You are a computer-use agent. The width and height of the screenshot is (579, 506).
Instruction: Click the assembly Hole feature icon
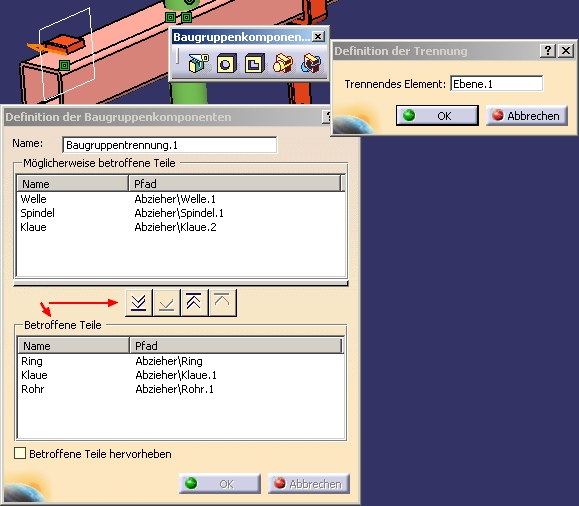point(227,64)
